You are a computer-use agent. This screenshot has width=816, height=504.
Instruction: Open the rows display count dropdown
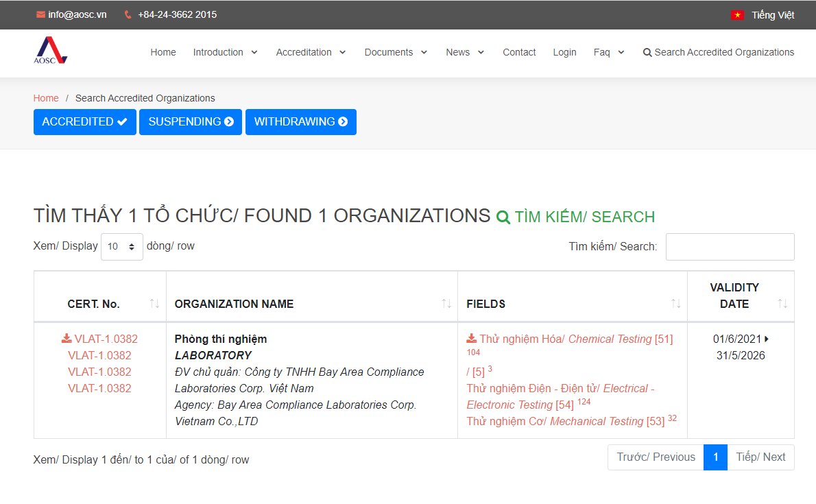(122, 247)
